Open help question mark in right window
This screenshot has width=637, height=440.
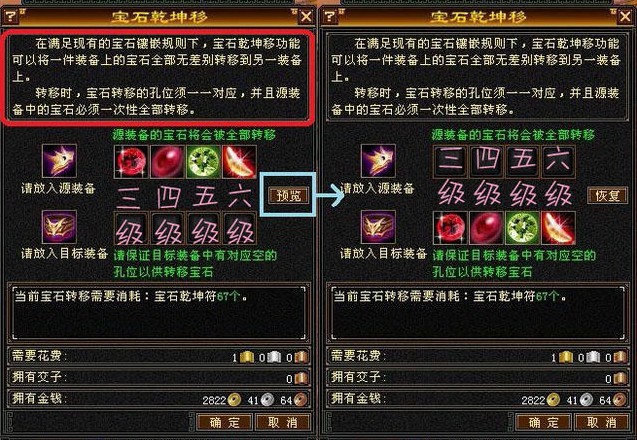[330, 16]
